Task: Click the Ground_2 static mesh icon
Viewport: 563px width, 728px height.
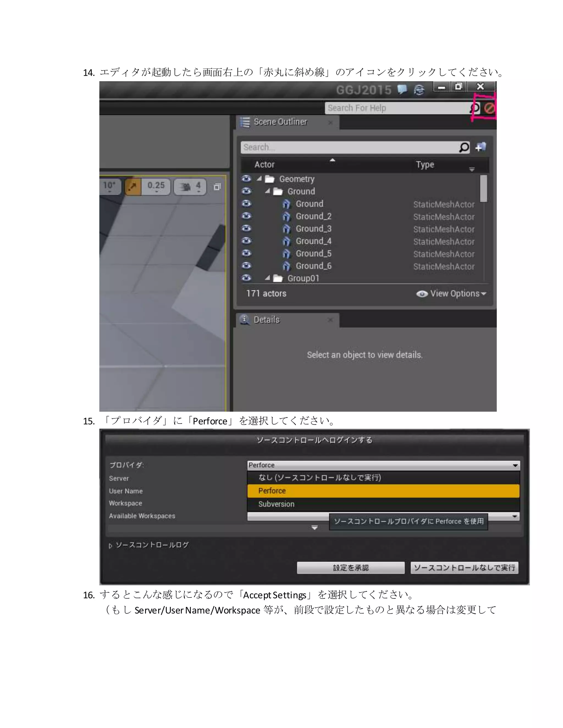Action: tap(286, 217)
